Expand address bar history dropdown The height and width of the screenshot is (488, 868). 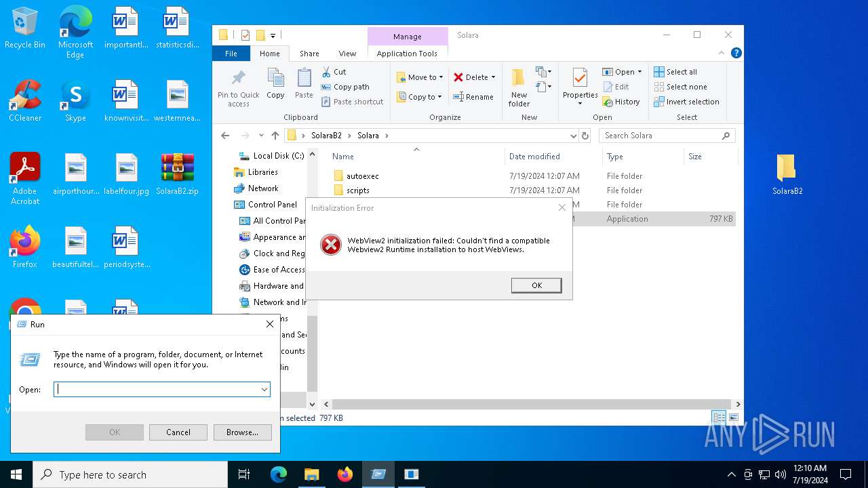(x=574, y=136)
